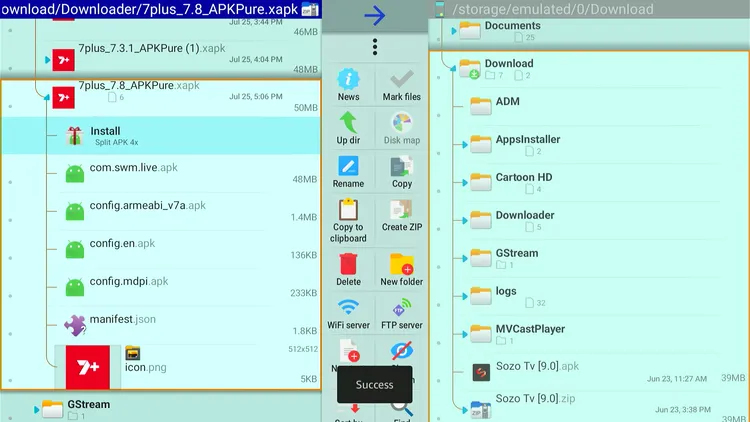Click the Documents folder icon

(470, 31)
